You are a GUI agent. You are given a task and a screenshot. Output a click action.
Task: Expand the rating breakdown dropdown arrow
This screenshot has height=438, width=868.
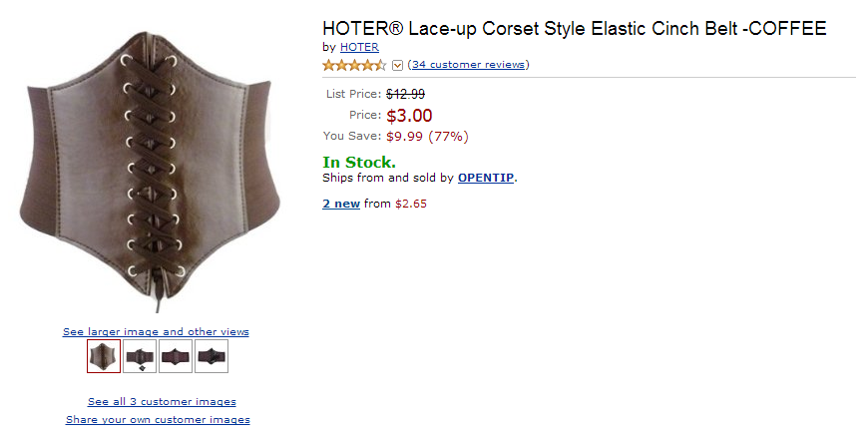pos(398,66)
